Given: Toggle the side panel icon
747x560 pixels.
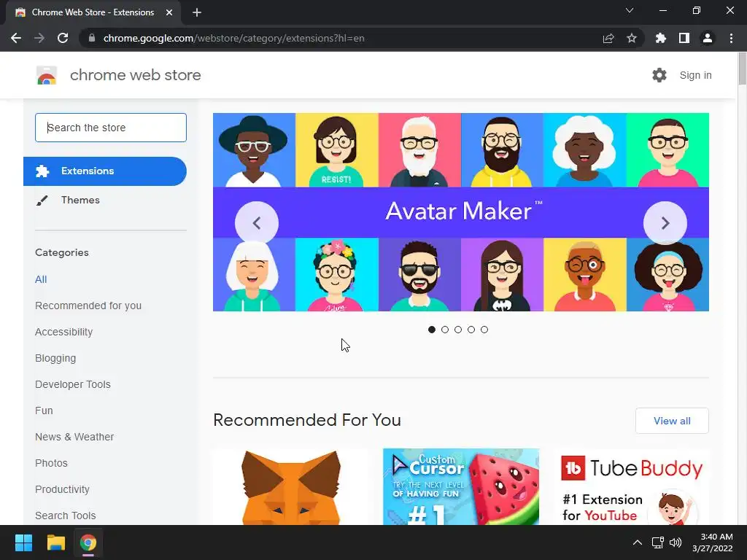Looking at the screenshot, I should [x=684, y=38].
